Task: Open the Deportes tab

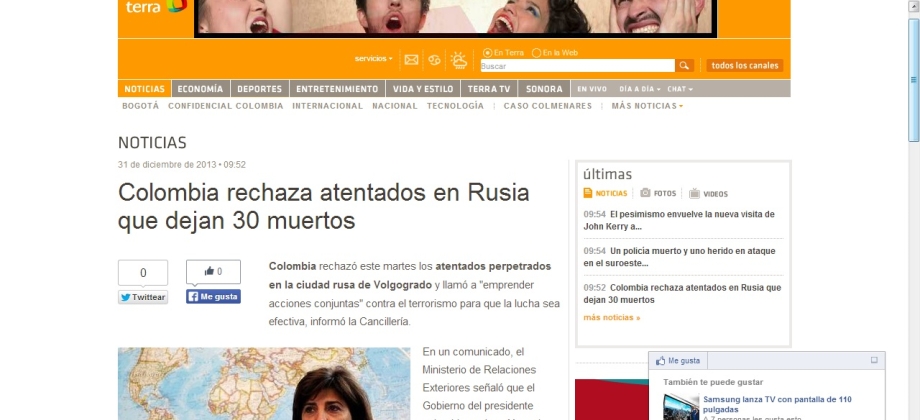Action: tap(260, 89)
